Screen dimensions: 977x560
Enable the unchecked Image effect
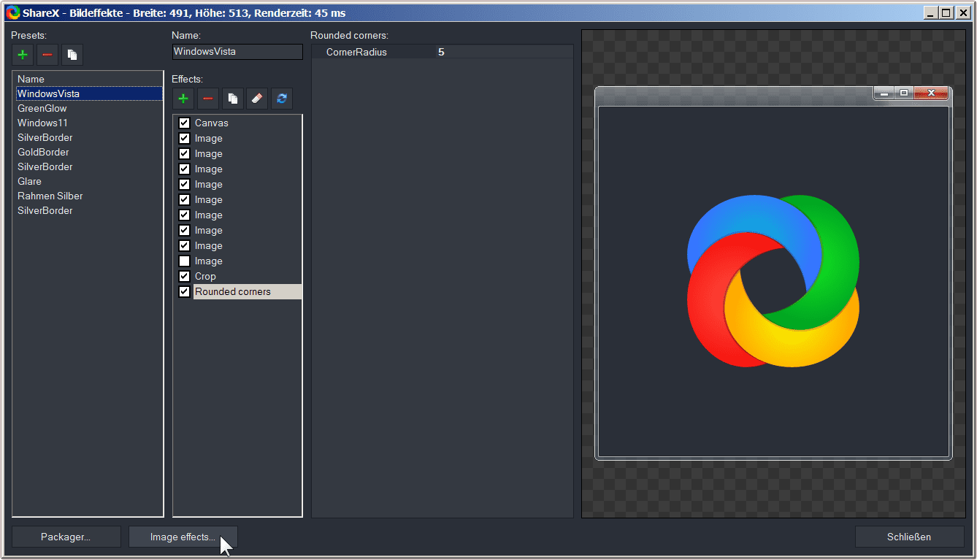[184, 261]
